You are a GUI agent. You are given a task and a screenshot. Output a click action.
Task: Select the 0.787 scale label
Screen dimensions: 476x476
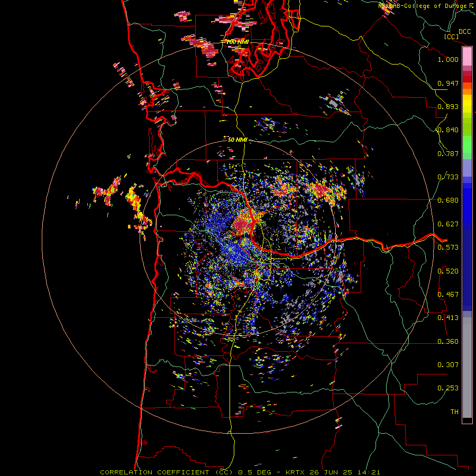coord(448,153)
